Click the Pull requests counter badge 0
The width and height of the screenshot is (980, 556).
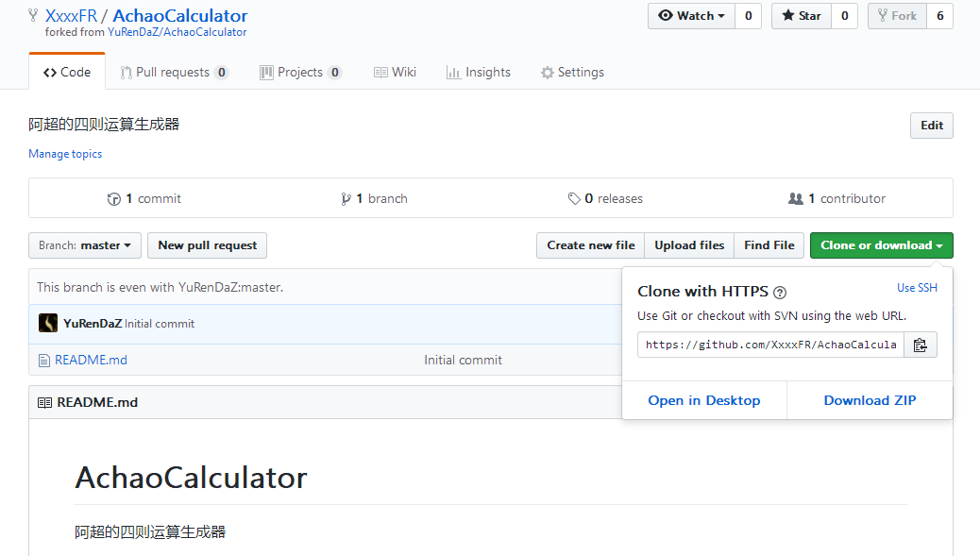(221, 73)
